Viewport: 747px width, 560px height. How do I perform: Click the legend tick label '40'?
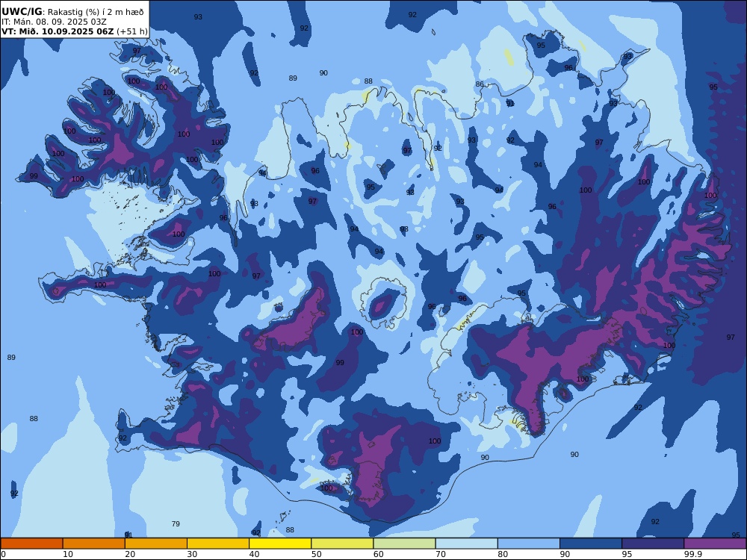[x=255, y=554]
